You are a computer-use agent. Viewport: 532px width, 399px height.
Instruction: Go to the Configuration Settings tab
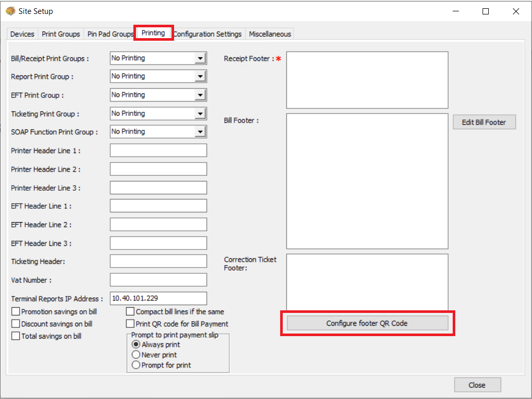click(208, 34)
